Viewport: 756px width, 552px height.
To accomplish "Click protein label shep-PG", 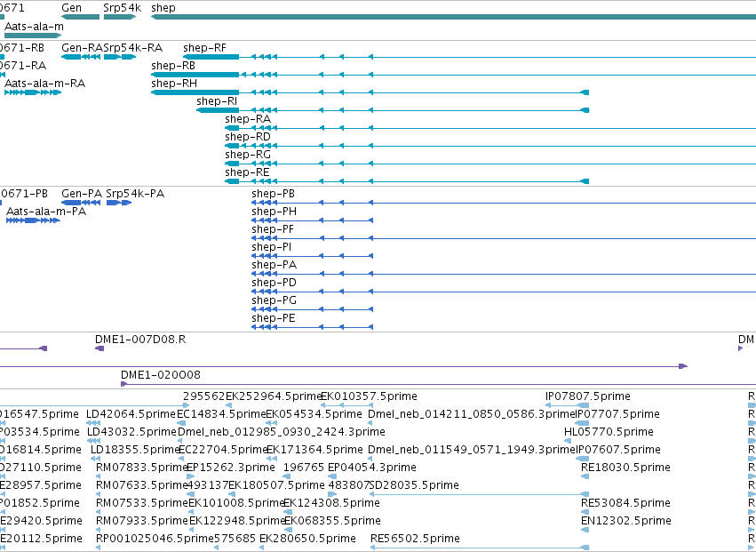I will 274,300.
